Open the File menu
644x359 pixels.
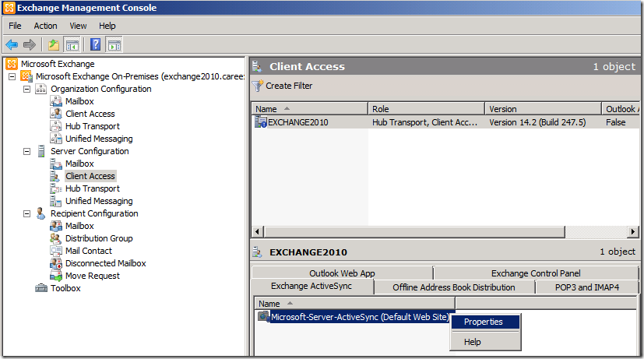[x=15, y=26]
